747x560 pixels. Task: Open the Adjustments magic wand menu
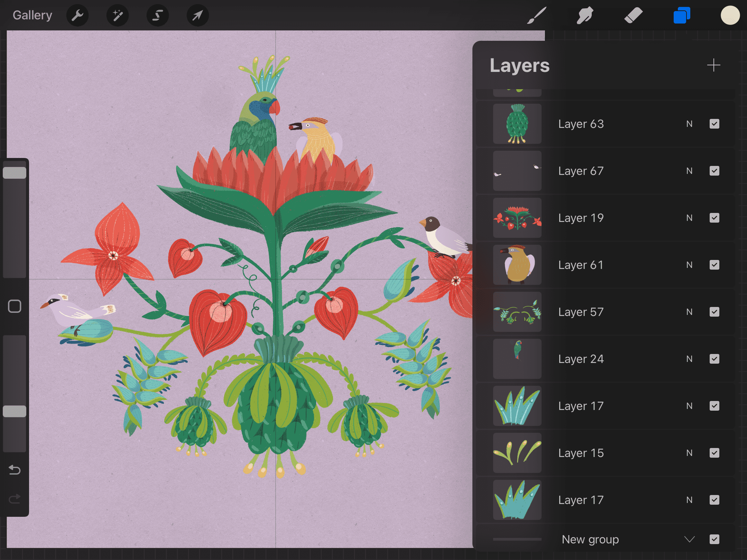(x=118, y=15)
